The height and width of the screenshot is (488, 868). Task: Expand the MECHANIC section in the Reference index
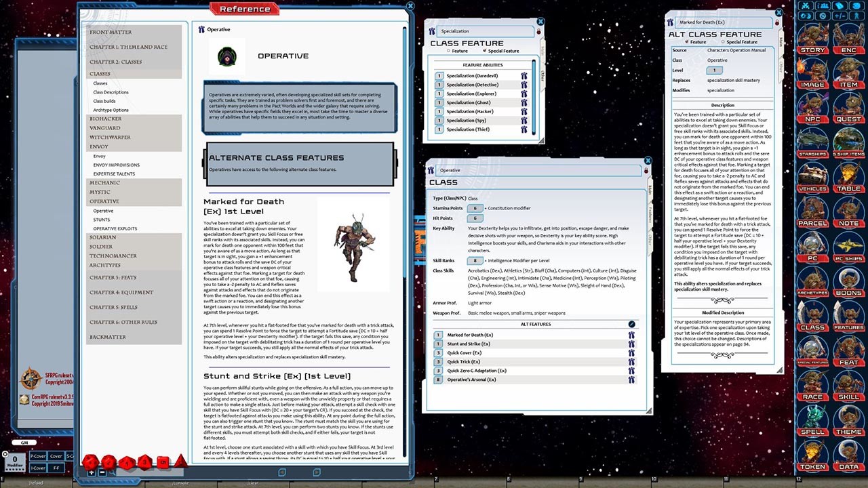point(106,182)
